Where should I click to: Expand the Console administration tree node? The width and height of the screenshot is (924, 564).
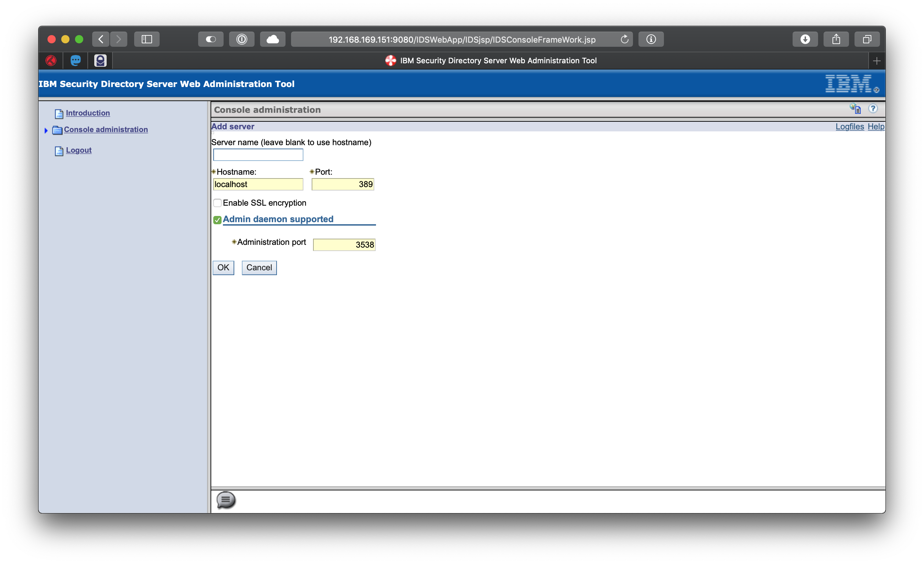pos(46,130)
